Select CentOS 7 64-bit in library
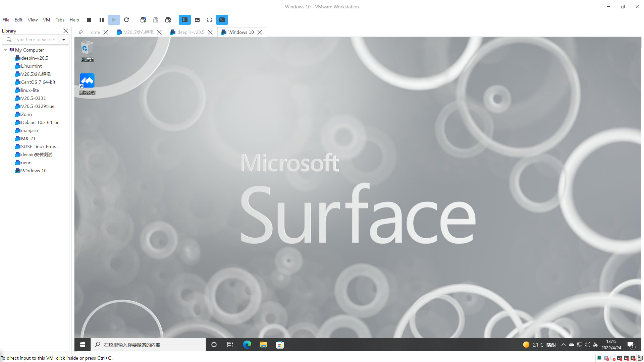The image size is (644, 362). coord(38,82)
